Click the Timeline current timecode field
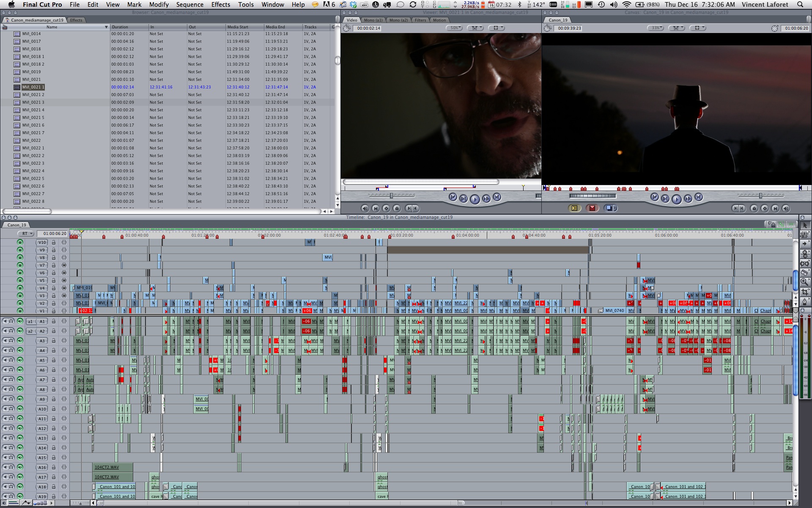This screenshot has height=508, width=812. tap(52, 234)
